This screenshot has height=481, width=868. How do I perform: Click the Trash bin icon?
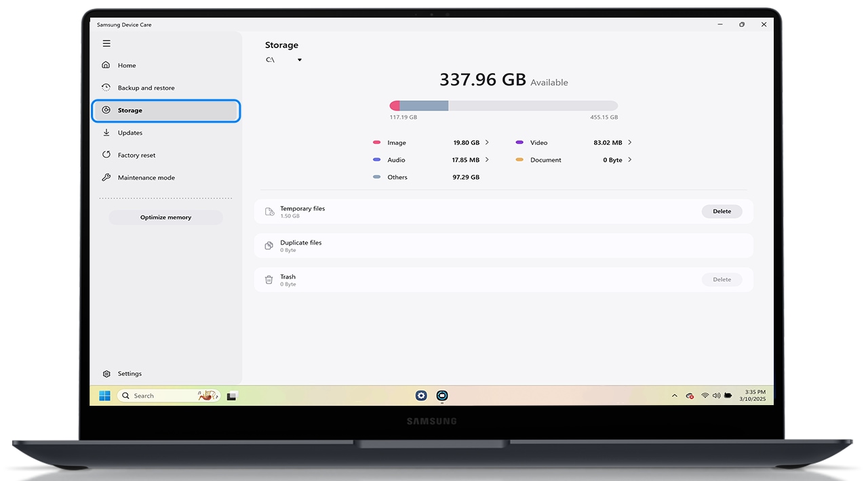point(269,279)
